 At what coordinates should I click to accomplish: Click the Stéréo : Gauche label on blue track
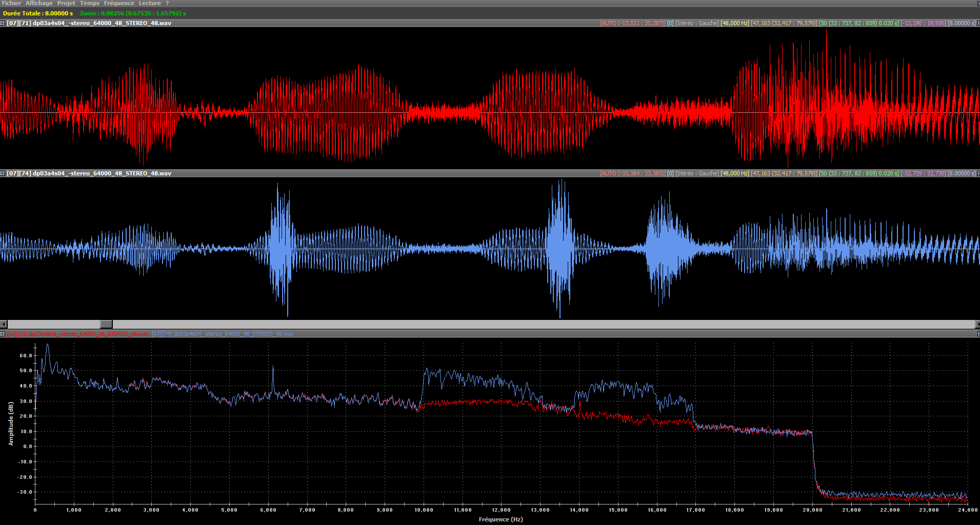click(x=697, y=173)
